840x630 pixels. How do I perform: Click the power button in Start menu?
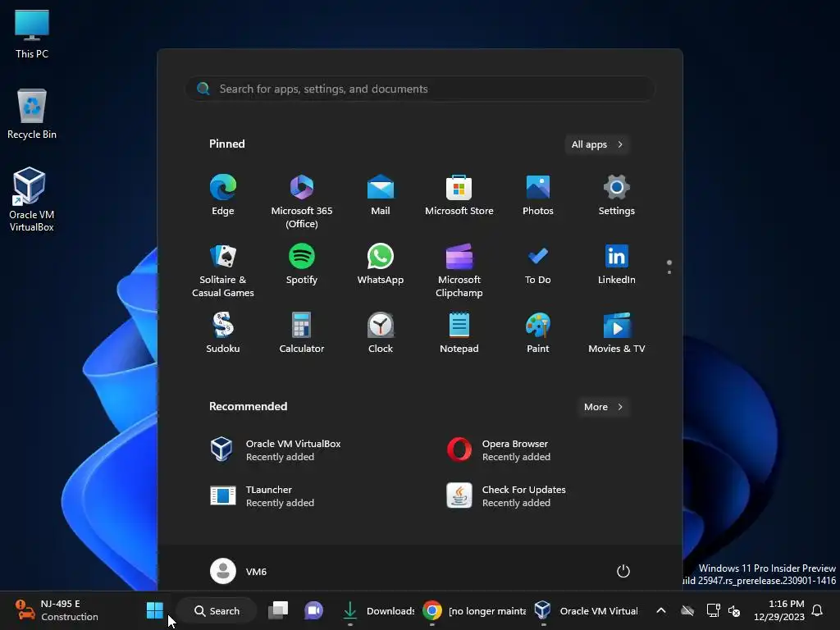tap(623, 571)
